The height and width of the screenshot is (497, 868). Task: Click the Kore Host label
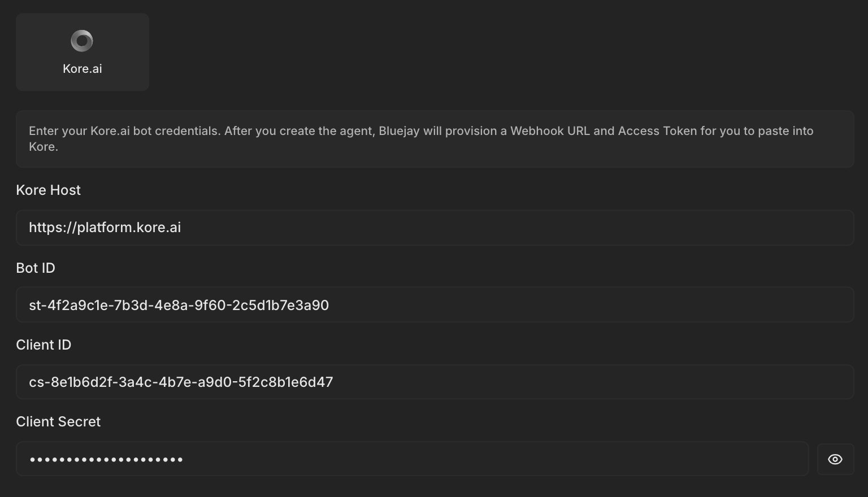click(49, 190)
